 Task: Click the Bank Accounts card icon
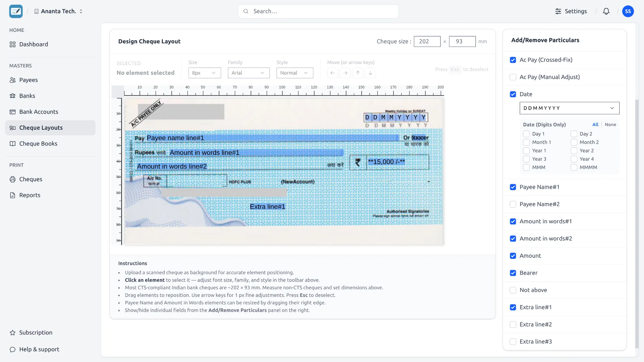coord(13,112)
